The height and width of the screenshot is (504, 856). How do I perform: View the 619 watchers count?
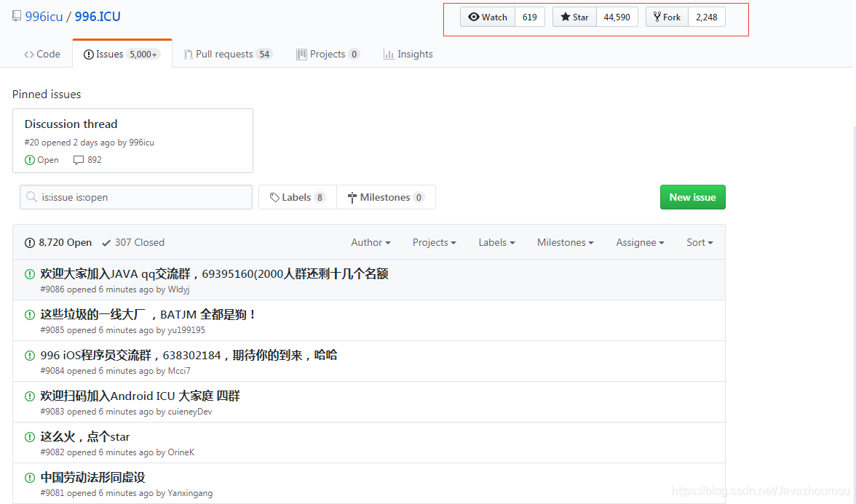click(530, 17)
